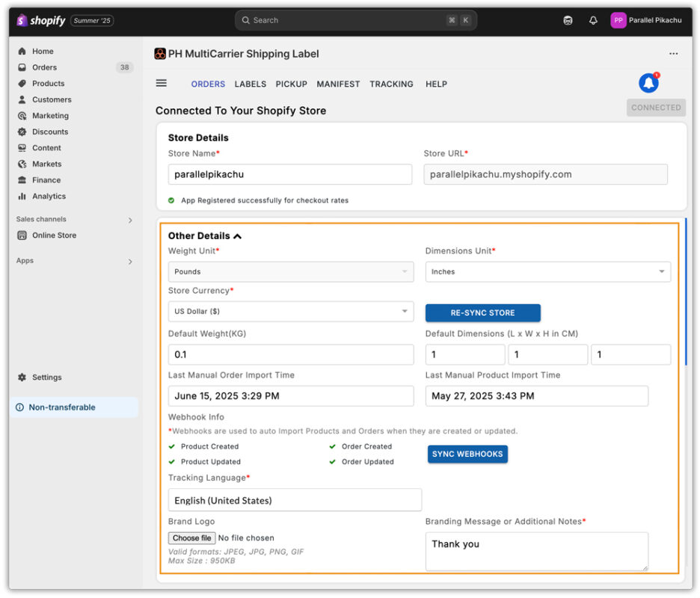
Task: Click the PH MultiCarrier app logo icon
Action: (160, 54)
